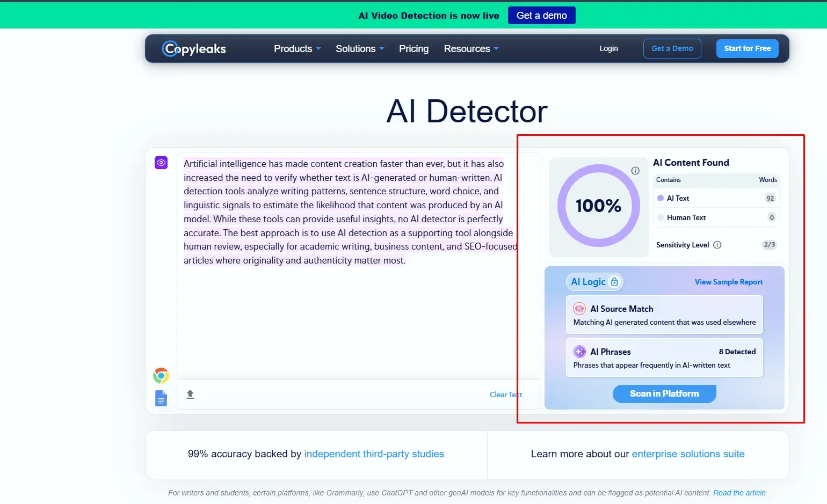Open View Sample Report link
The width and height of the screenshot is (827, 504).
click(x=729, y=282)
